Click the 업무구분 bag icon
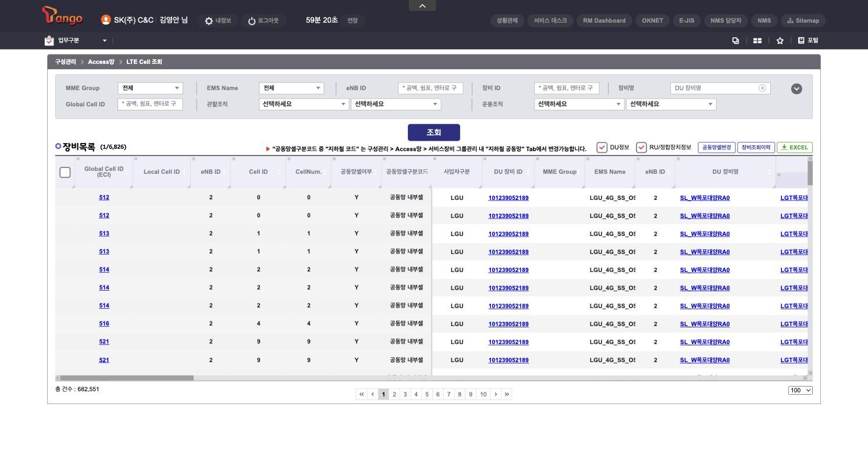 click(x=49, y=41)
